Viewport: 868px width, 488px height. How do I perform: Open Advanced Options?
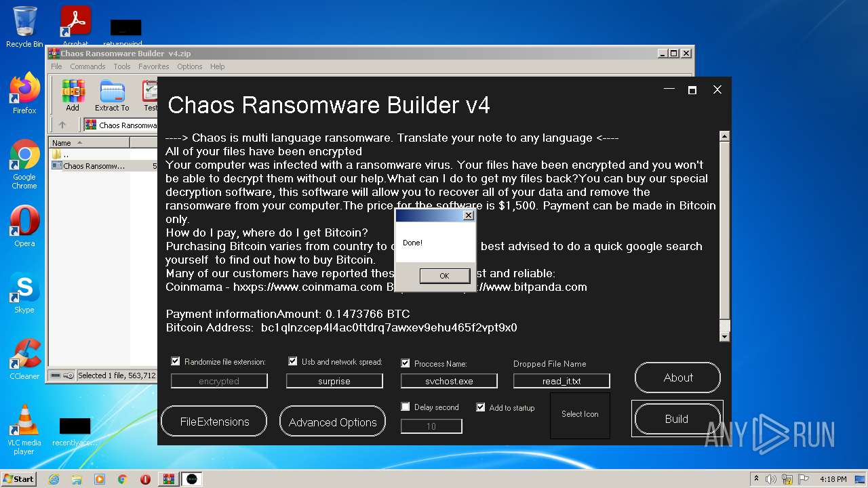(x=332, y=422)
